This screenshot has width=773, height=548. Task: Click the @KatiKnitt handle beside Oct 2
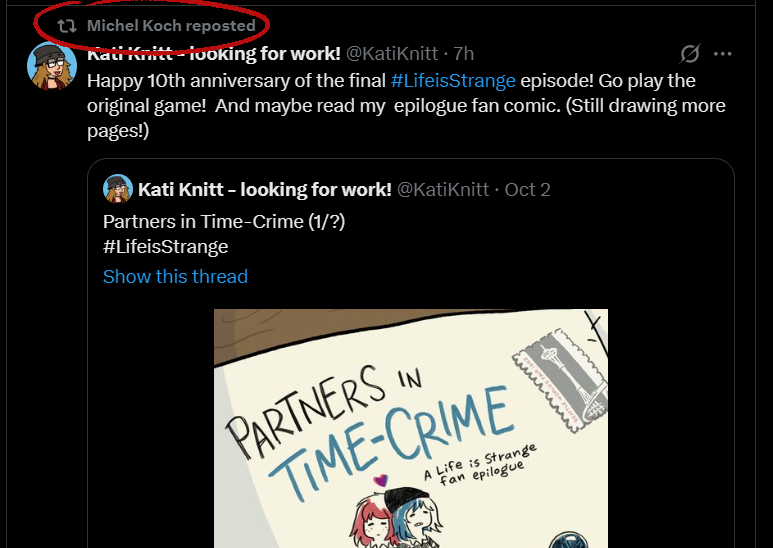[443, 189]
